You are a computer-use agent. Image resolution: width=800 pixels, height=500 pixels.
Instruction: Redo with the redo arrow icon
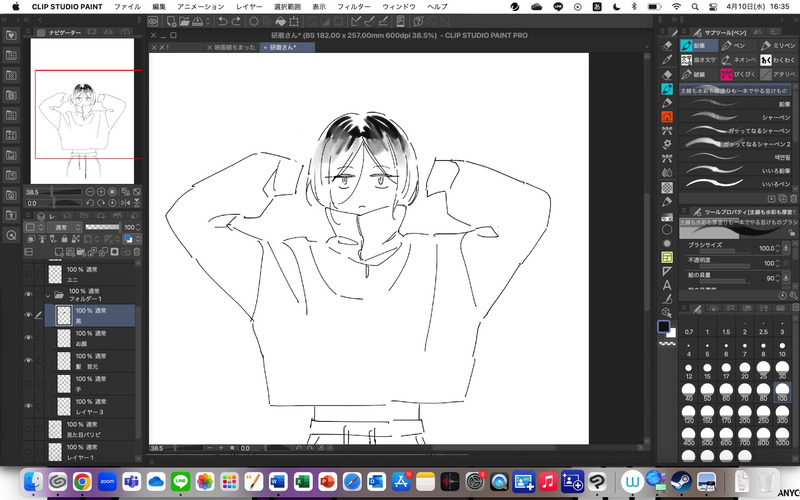[x=236, y=21]
